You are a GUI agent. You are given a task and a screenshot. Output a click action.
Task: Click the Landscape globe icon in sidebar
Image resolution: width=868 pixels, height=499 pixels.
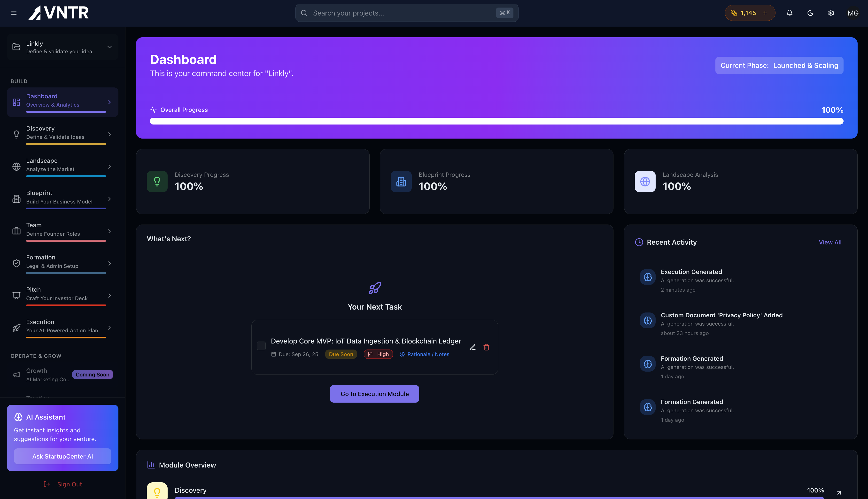16,167
